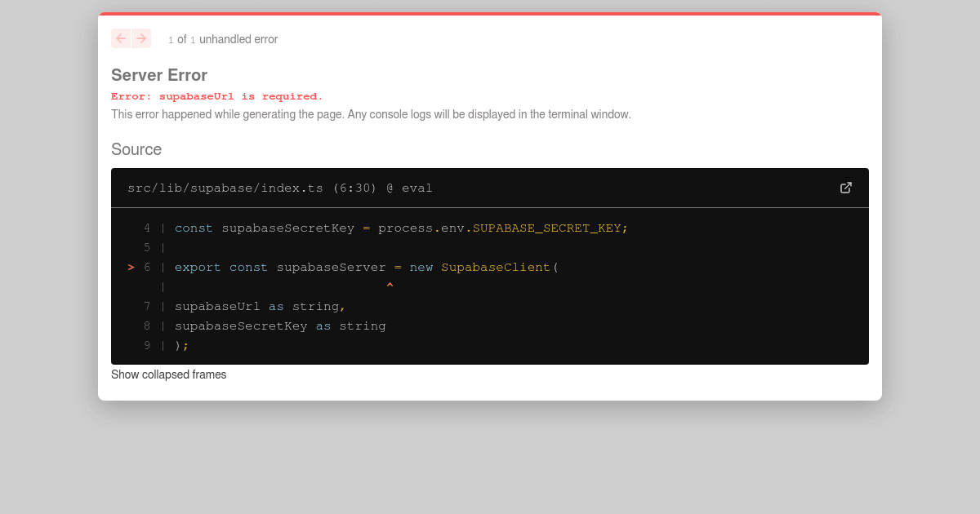The height and width of the screenshot is (514, 980).
Task: Select the red error arrow beside line 6
Action: [x=131, y=267]
